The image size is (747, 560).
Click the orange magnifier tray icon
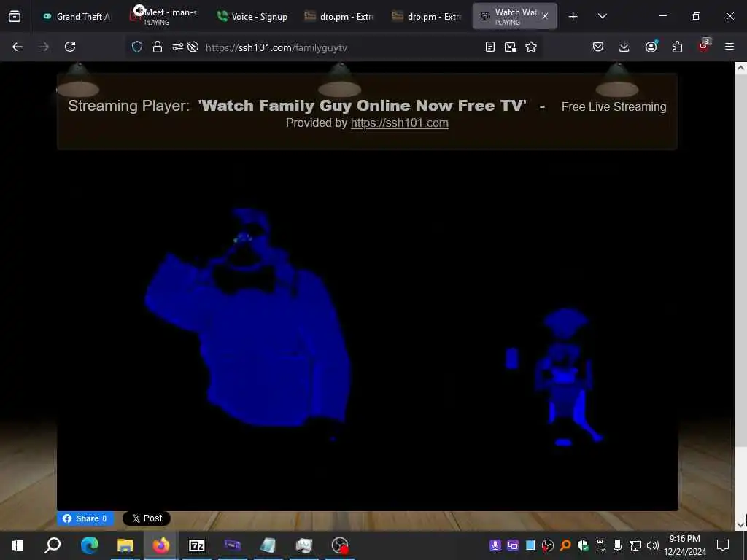(x=565, y=545)
